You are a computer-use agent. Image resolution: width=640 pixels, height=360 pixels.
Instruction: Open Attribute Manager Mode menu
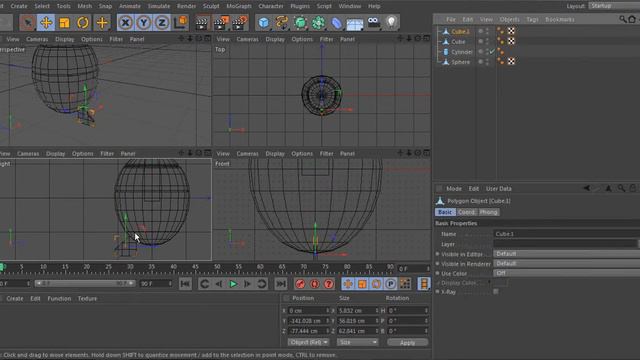[453, 189]
